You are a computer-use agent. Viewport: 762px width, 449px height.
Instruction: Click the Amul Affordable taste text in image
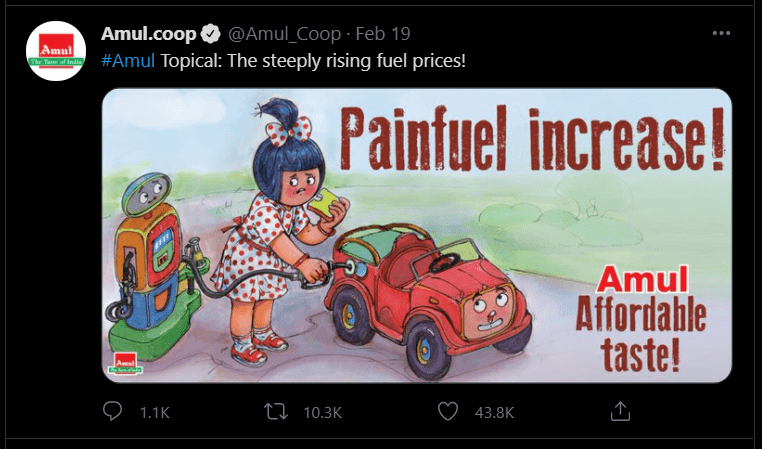coord(641,319)
